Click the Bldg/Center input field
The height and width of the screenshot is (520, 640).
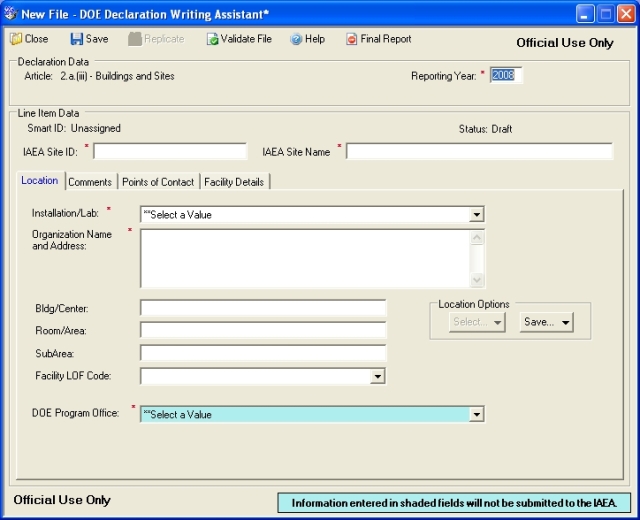[263, 308]
